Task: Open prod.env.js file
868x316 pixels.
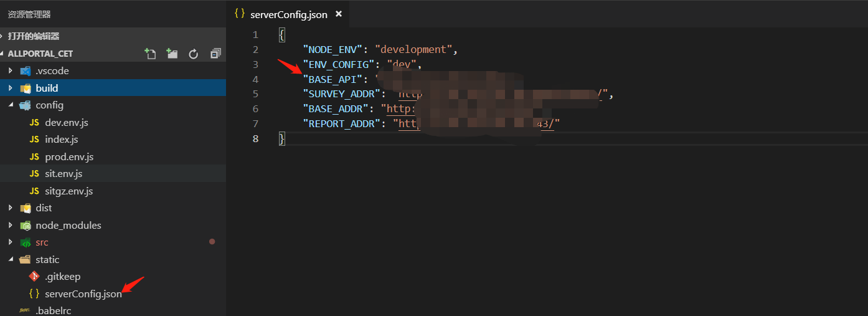Action: click(69, 156)
